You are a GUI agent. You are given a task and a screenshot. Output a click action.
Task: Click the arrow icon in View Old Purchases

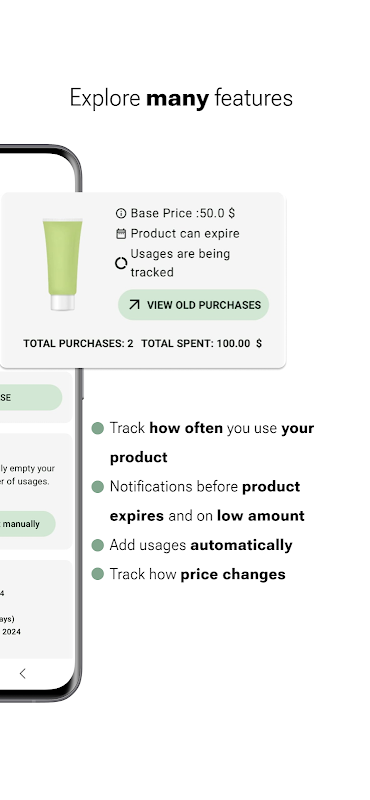[x=134, y=305]
